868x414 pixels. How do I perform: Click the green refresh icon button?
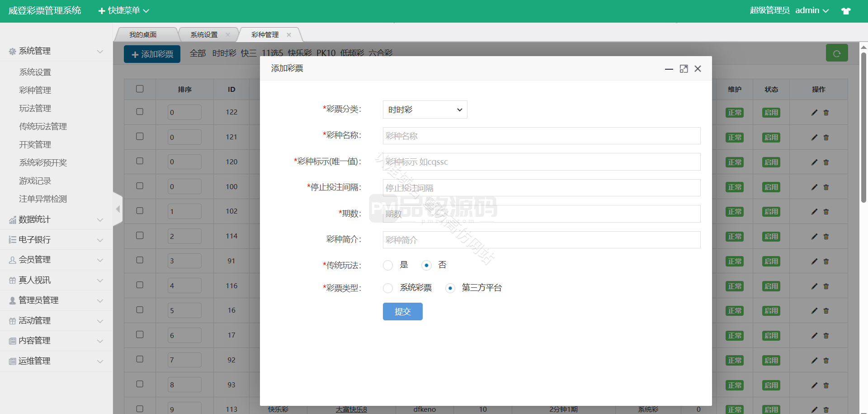point(836,53)
